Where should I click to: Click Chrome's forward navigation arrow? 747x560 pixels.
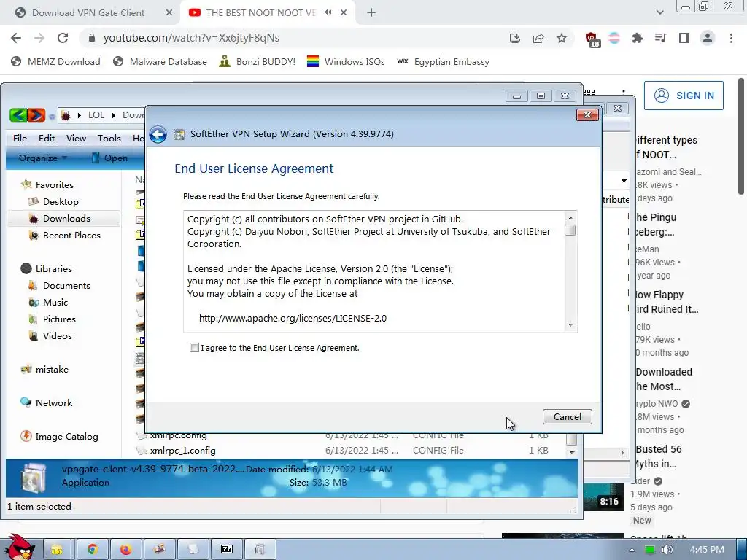pyautogui.click(x=39, y=38)
